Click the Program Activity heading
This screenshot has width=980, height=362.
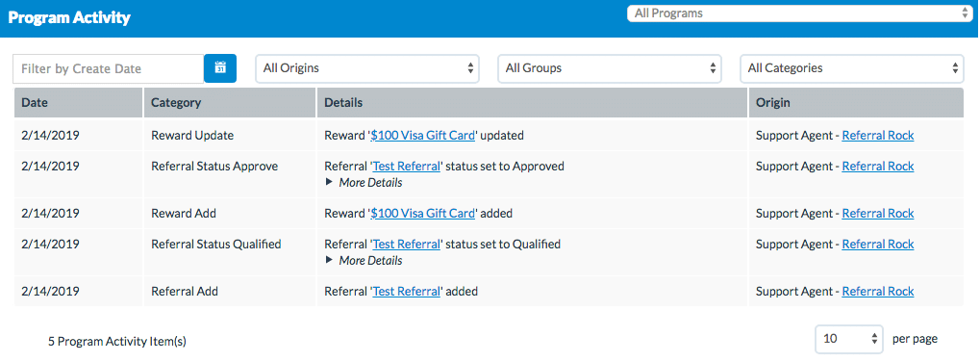pyautogui.click(x=69, y=17)
